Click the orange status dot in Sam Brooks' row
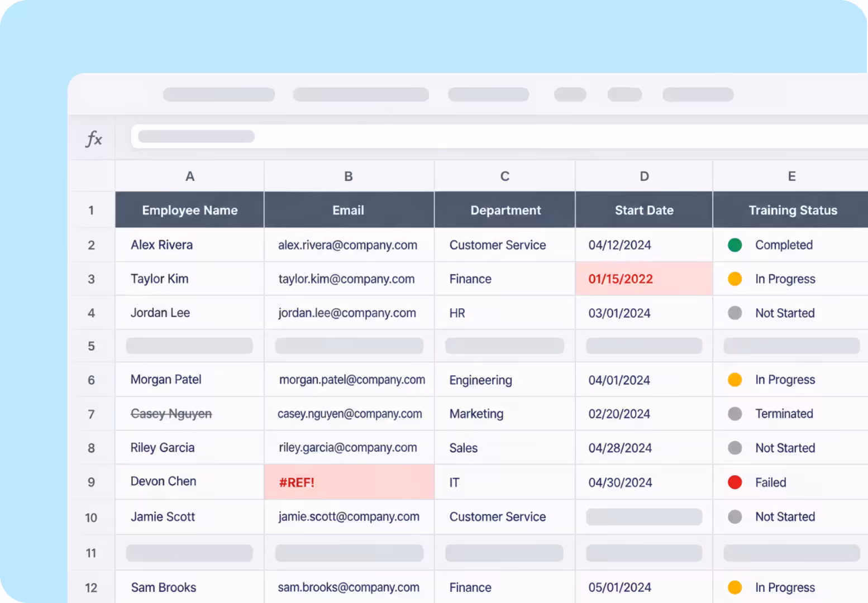The width and height of the screenshot is (868, 603). click(x=735, y=587)
